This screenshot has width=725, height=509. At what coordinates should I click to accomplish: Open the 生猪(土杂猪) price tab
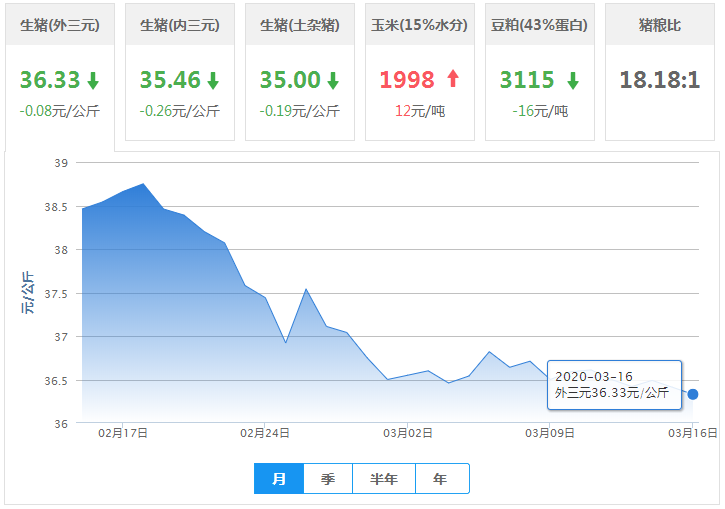[x=300, y=25]
